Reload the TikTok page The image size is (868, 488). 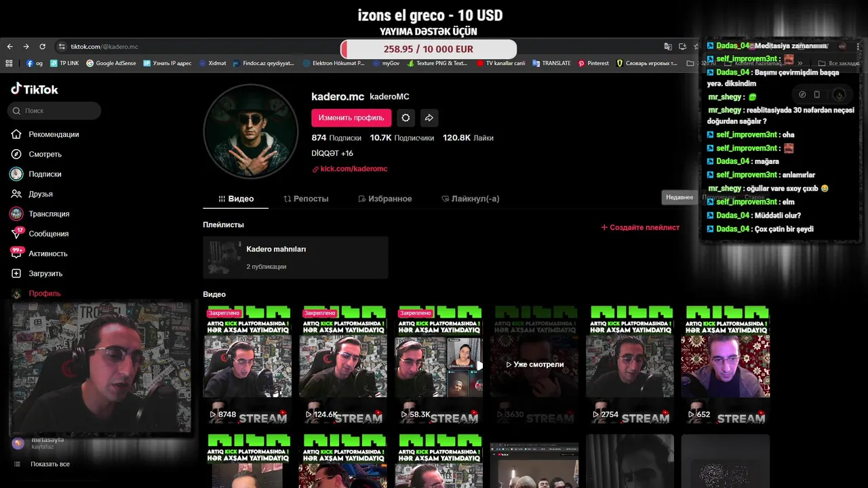coord(42,47)
